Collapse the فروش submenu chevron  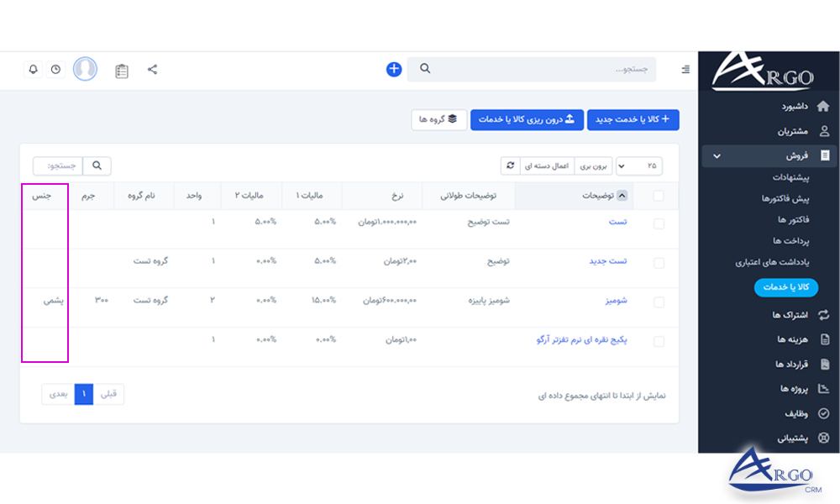pos(717,156)
